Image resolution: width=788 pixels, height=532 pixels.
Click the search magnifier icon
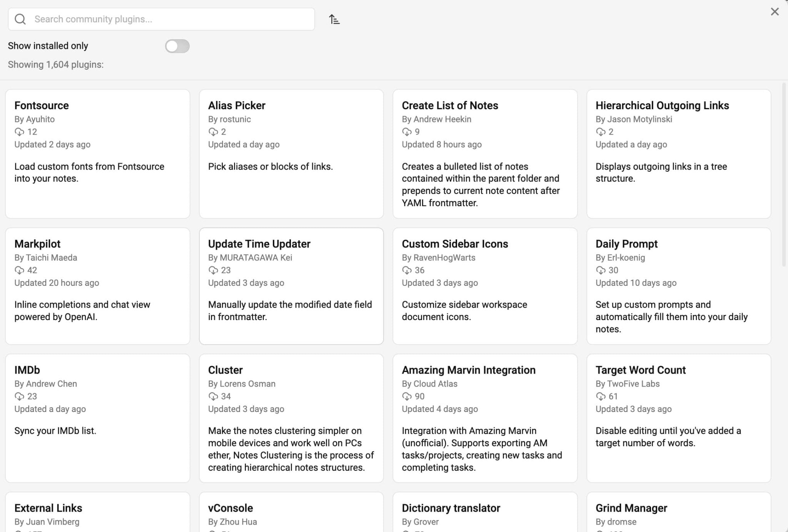(x=20, y=19)
